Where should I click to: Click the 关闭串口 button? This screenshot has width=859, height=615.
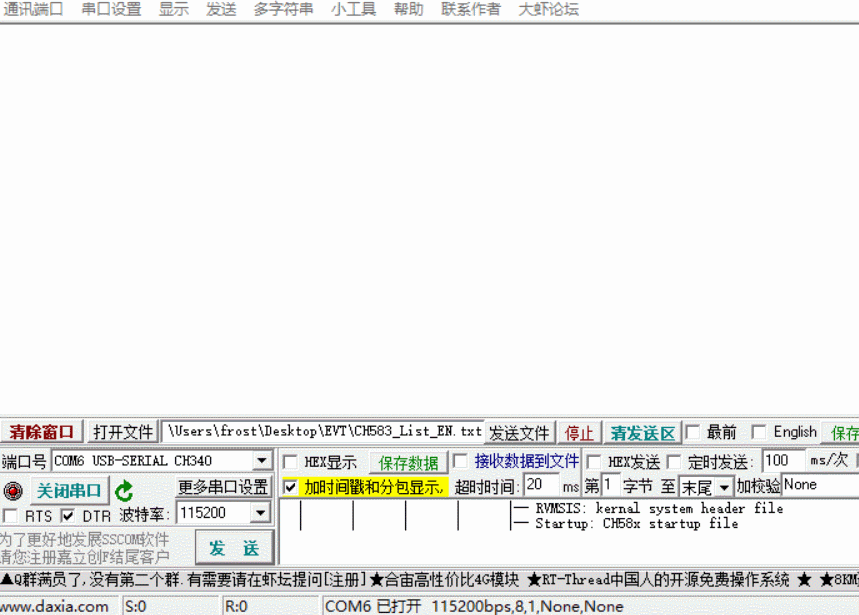click(69, 491)
